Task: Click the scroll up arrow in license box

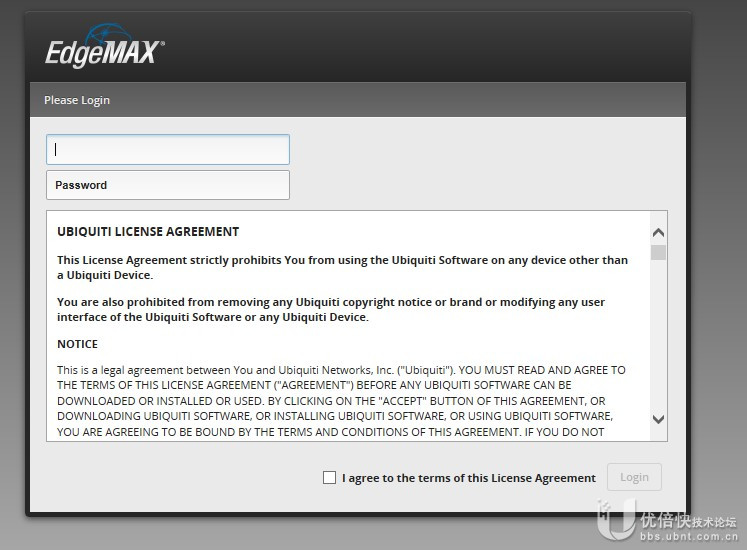Action: coord(658,233)
